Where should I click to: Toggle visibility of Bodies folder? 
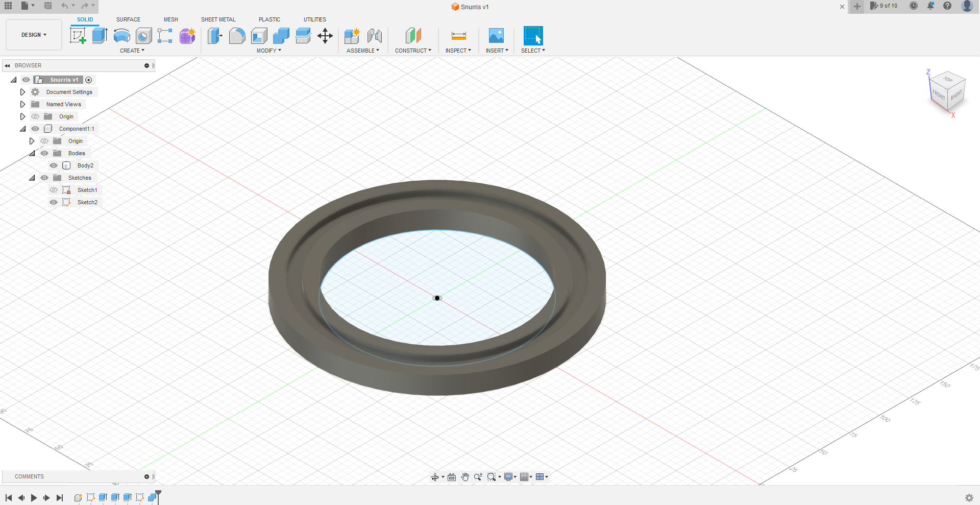pyautogui.click(x=44, y=153)
